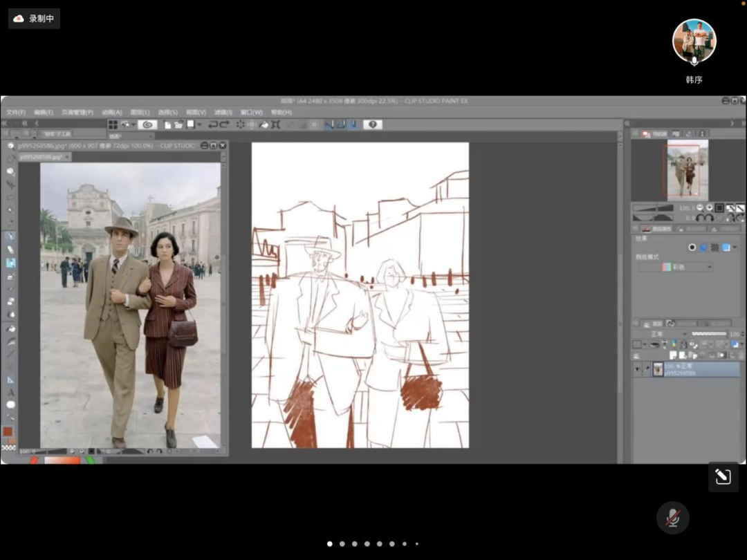Hide the p995268586 layer with the eye icon
The height and width of the screenshot is (560, 747).
(x=637, y=370)
